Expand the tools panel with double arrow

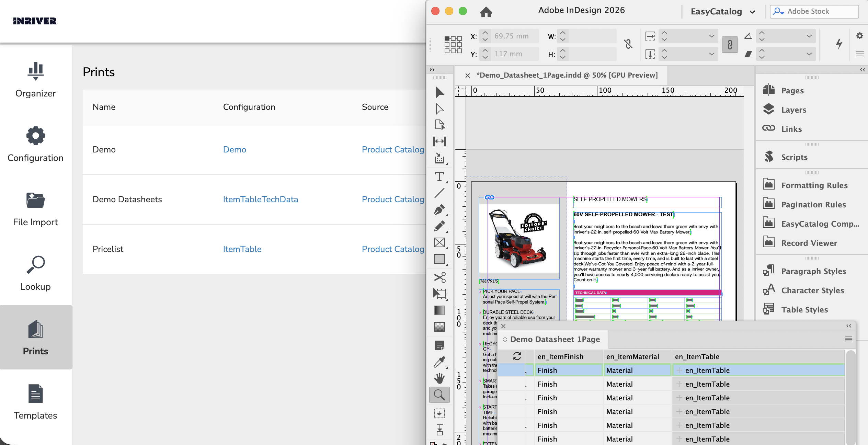click(x=432, y=70)
